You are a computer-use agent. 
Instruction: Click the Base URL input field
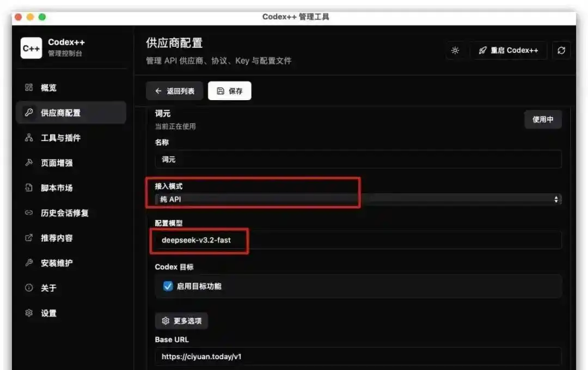point(358,356)
